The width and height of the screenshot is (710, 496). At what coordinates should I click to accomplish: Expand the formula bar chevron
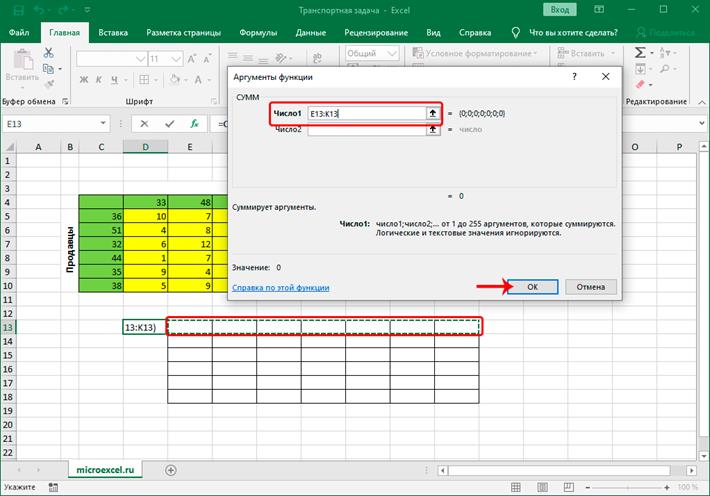(x=701, y=123)
